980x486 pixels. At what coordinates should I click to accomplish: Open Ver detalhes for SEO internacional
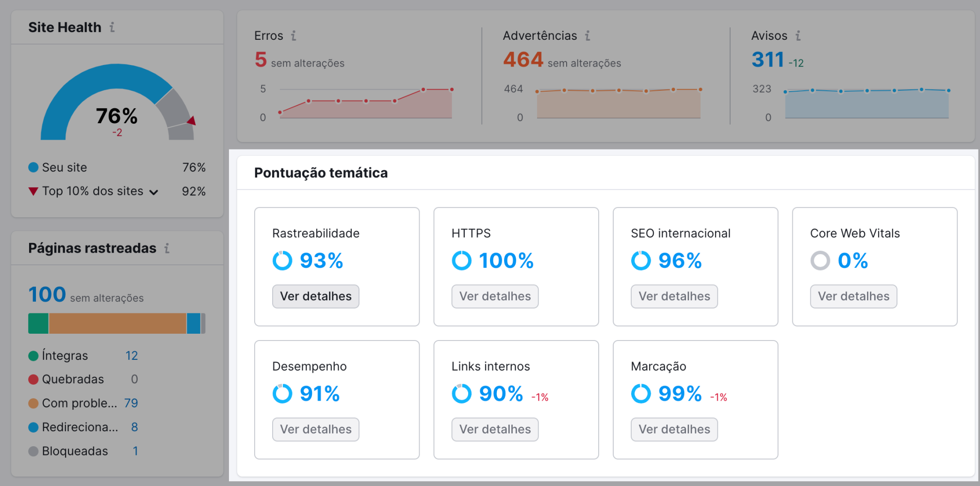tap(674, 296)
